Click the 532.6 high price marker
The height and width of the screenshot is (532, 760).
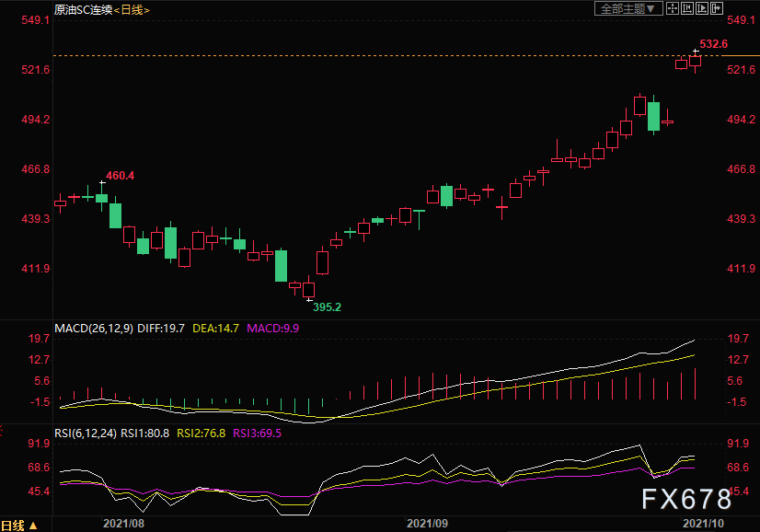tap(713, 43)
